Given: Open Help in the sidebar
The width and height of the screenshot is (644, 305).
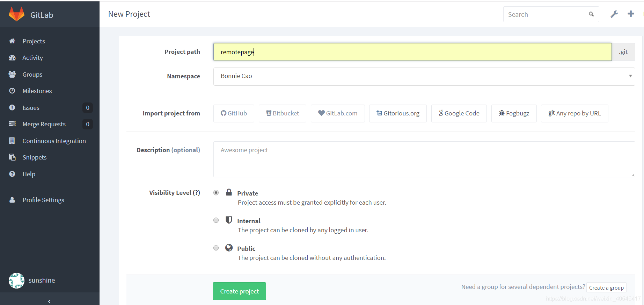Looking at the screenshot, I should (29, 174).
